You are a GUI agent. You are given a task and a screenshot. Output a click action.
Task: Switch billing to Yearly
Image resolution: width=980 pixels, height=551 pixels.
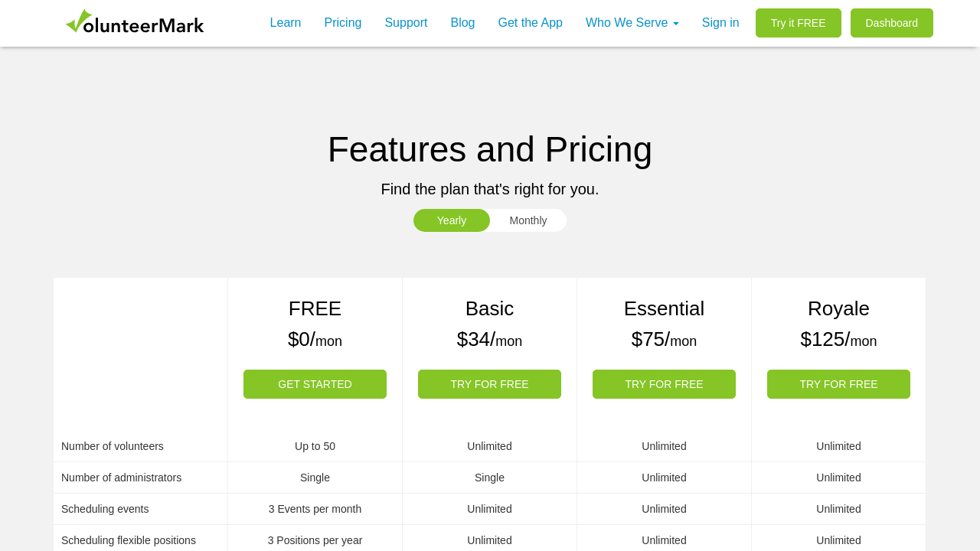(452, 220)
